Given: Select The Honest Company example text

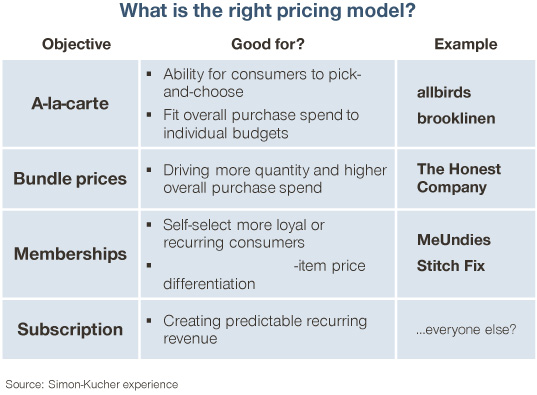Looking at the screenshot, I should (x=459, y=178).
